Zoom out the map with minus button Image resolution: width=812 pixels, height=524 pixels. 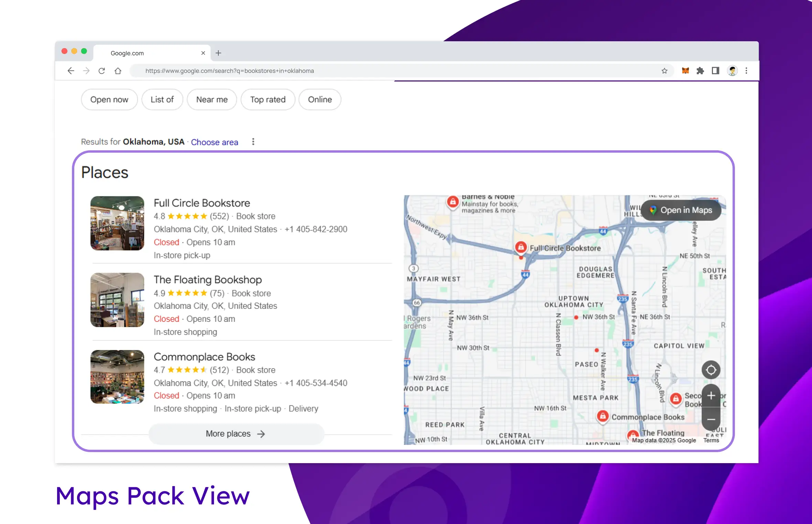click(x=711, y=419)
